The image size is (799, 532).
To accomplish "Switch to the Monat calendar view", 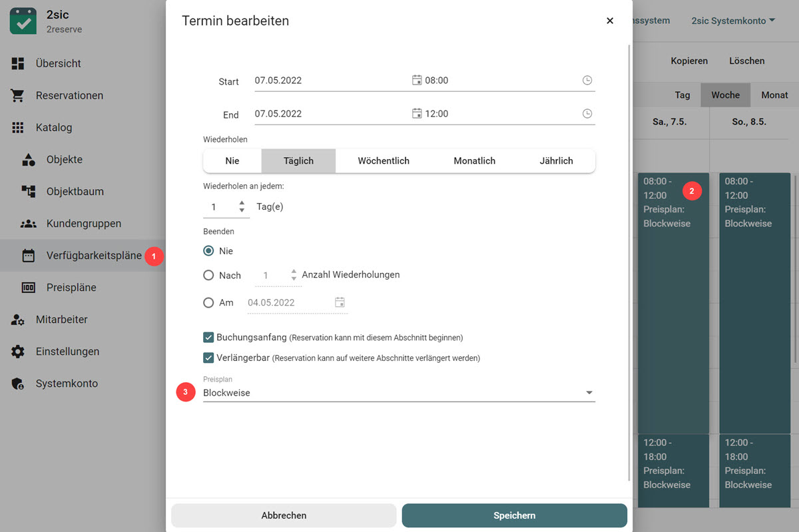I will 774,95.
